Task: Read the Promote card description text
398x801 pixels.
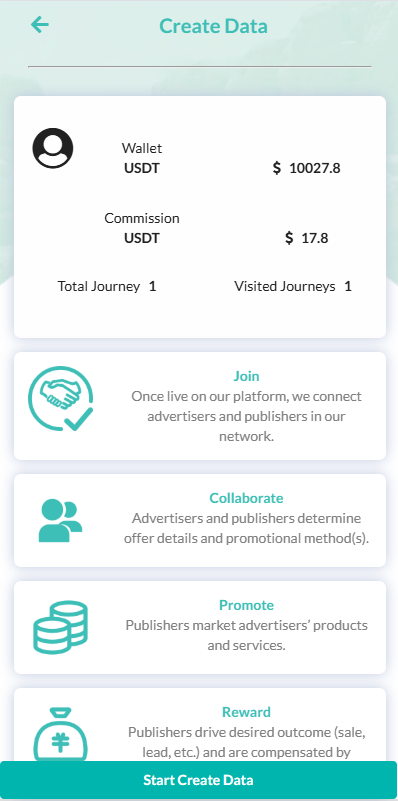Action: 246,635
